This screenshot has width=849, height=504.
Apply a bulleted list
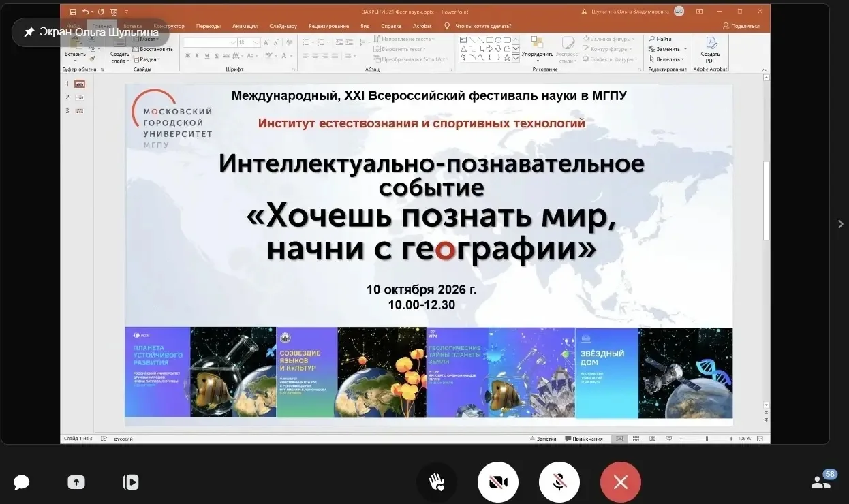tap(307, 42)
